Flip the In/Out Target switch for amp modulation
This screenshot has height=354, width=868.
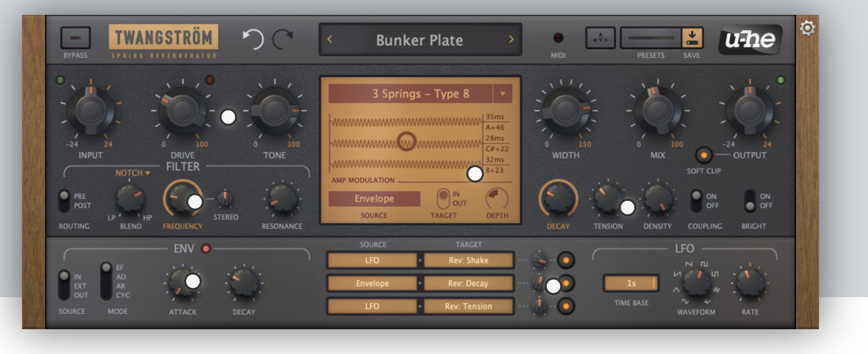443,199
